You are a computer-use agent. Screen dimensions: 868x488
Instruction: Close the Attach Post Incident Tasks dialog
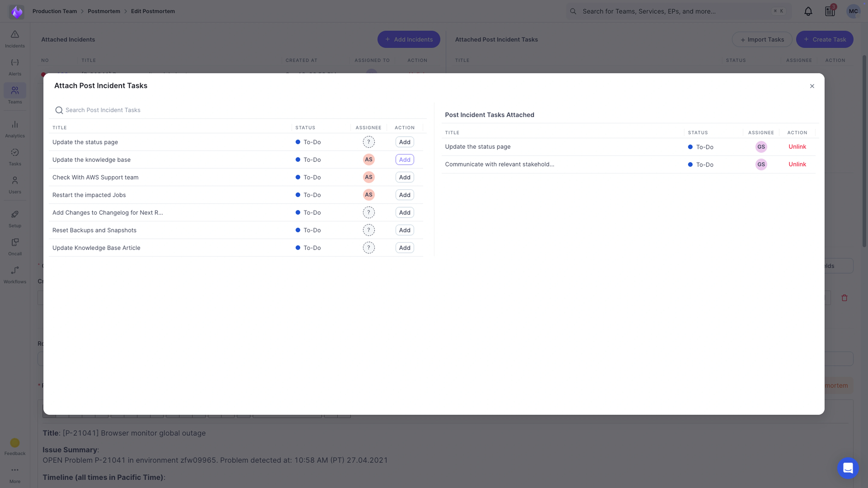(x=812, y=86)
